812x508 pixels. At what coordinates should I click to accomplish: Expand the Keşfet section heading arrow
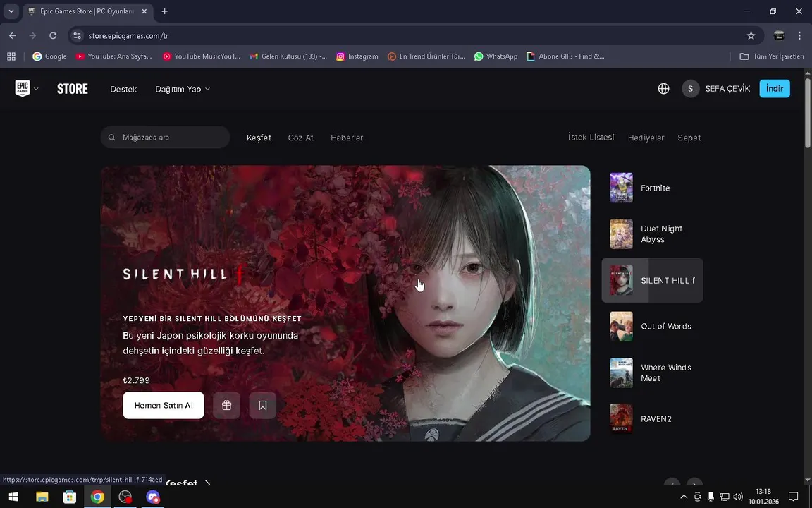pos(207,483)
